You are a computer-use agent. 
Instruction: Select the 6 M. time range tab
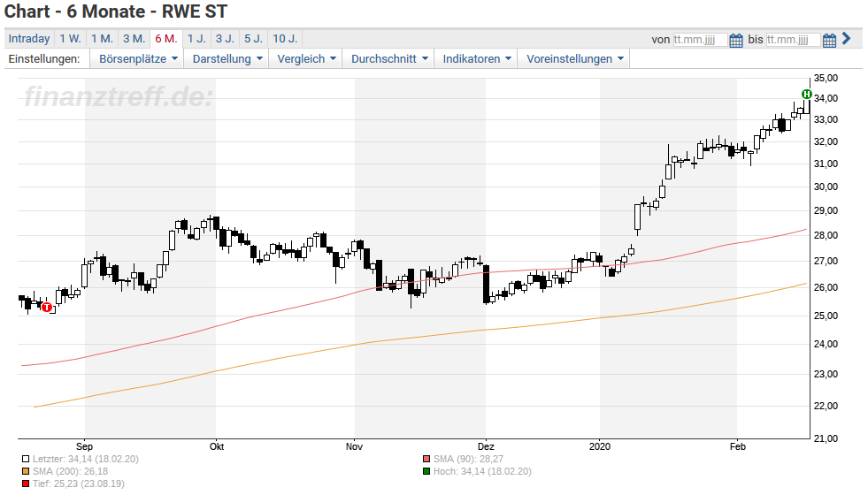point(166,39)
